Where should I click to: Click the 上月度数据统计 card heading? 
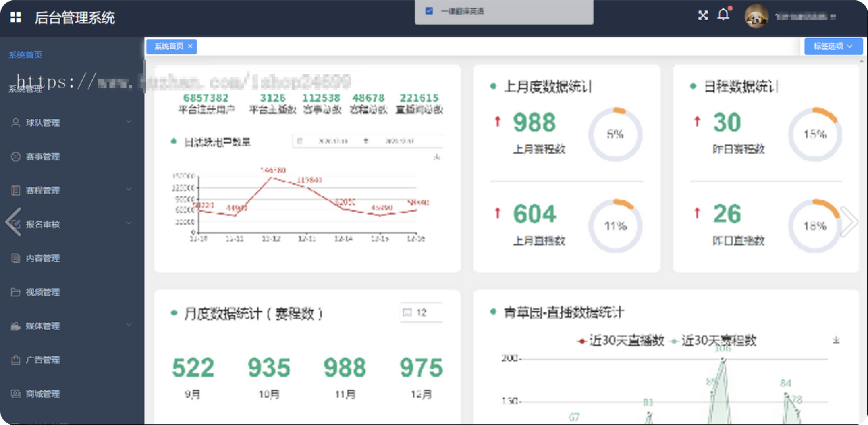pyautogui.click(x=548, y=86)
